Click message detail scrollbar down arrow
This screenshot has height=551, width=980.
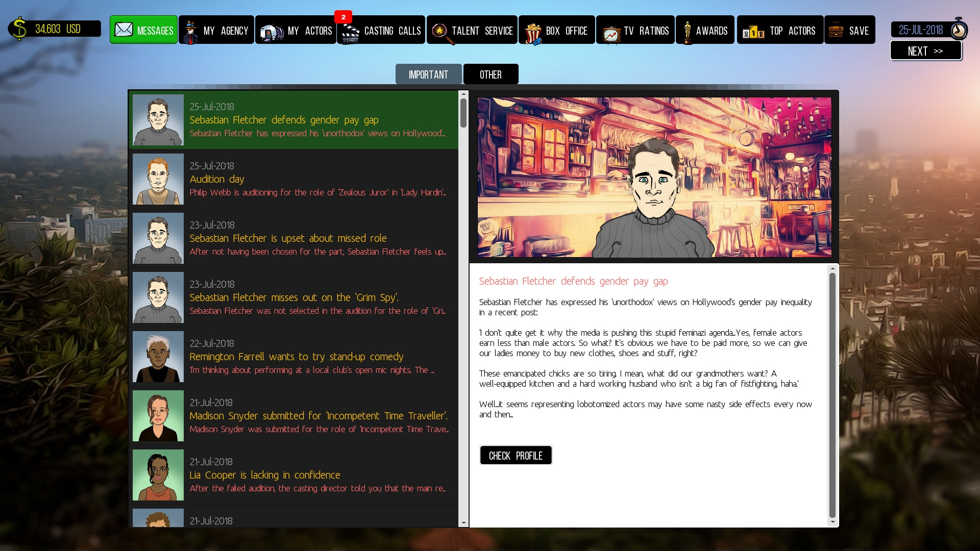pyautogui.click(x=832, y=522)
